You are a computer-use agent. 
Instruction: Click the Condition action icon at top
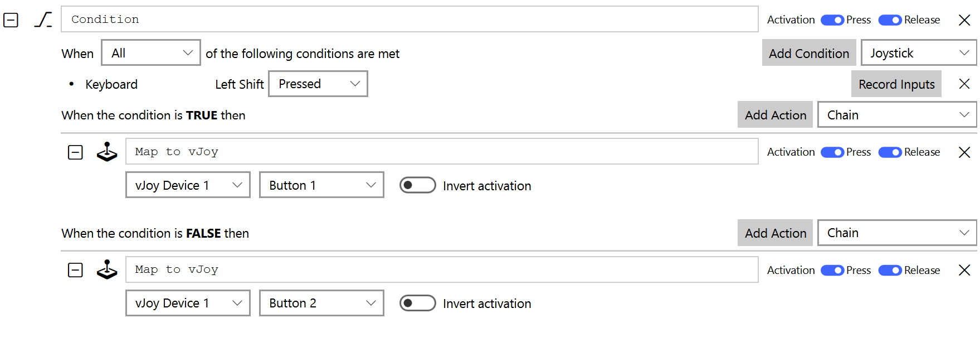(x=43, y=20)
